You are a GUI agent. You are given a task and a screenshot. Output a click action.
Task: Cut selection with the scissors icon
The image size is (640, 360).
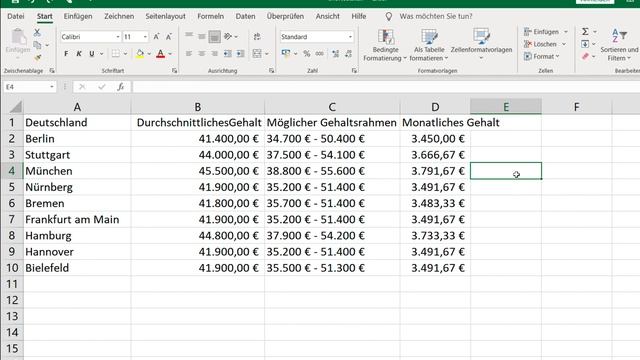point(37,32)
